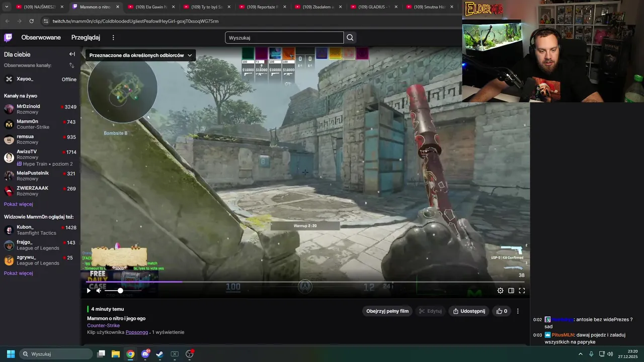Open the MelaPustelnik channel
Screen dimensions: 644x362
(x=40, y=175)
